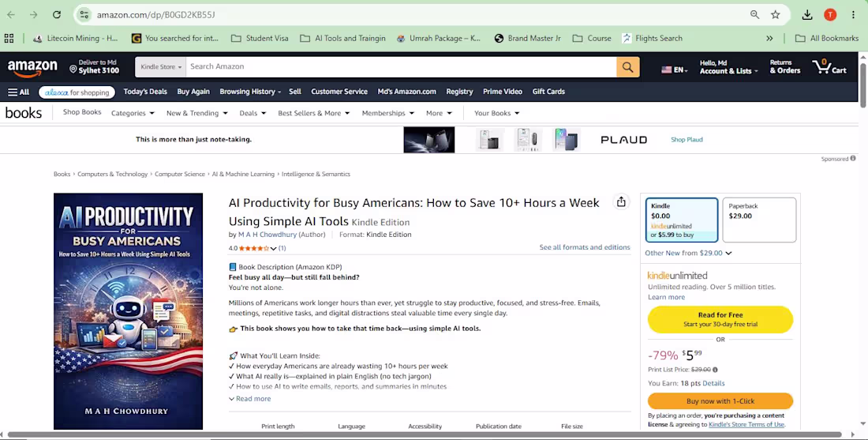Open the Student Visa bookmark folder

point(260,38)
